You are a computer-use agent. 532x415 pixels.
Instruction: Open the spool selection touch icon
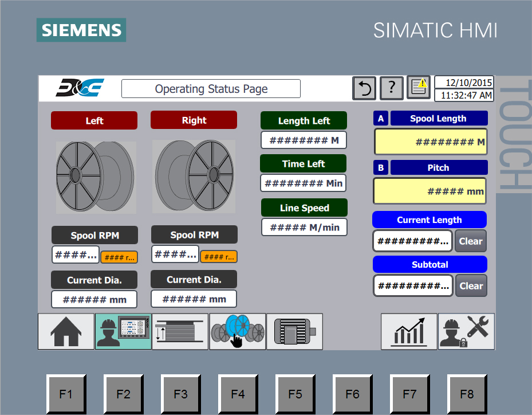point(238,331)
